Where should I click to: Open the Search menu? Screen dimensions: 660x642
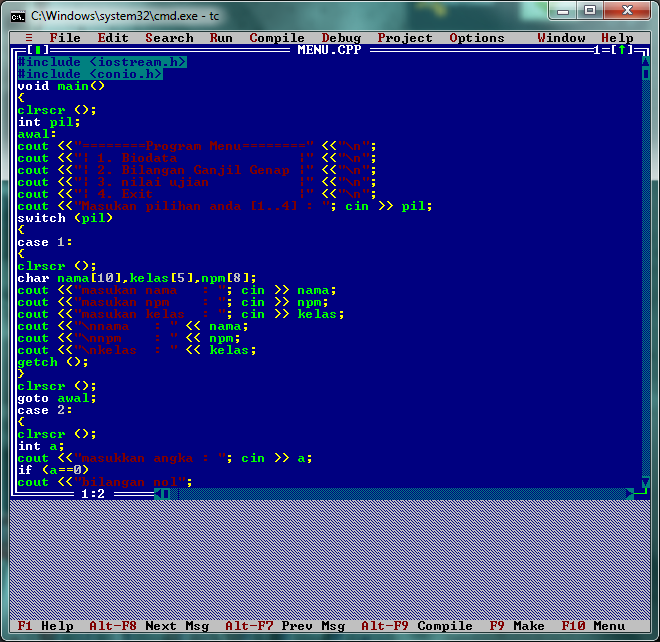(x=169, y=38)
